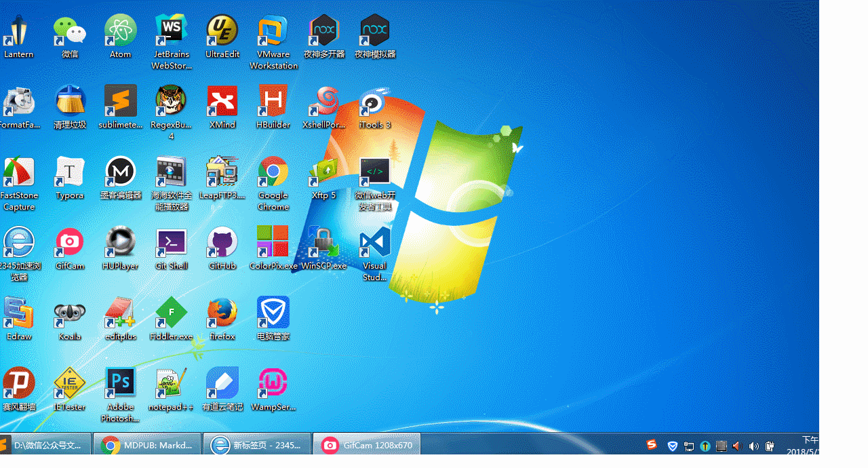Click the IETester shortcut
The height and width of the screenshot is (468, 868).
point(70,389)
